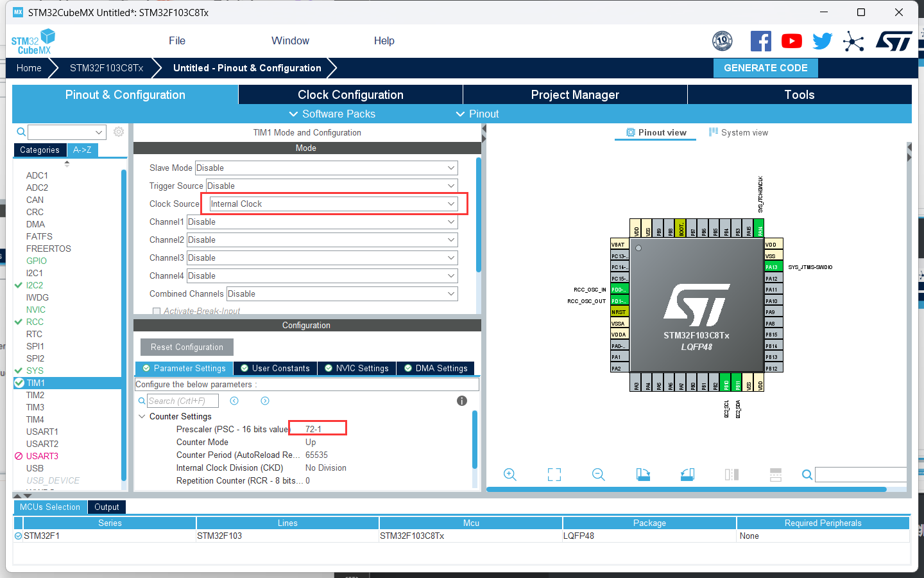The height and width of the screenshot is (578, 924).
Task: Switch to Project Manager tab
Action: (575, 94)
